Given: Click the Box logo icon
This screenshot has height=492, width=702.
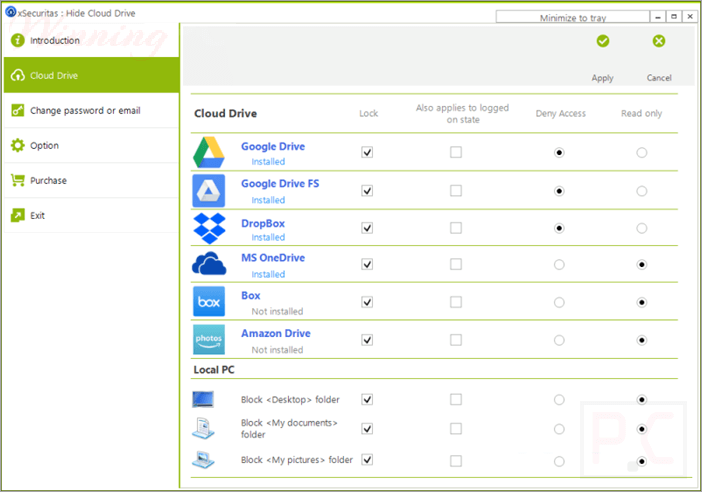Looking at the screenshot, I should [x=209, y=302].
